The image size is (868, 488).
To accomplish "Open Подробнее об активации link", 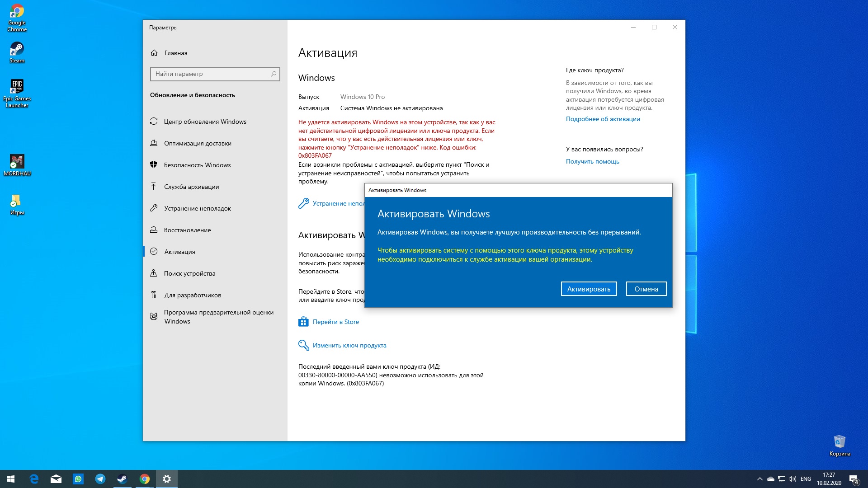I will pos(603,119).
